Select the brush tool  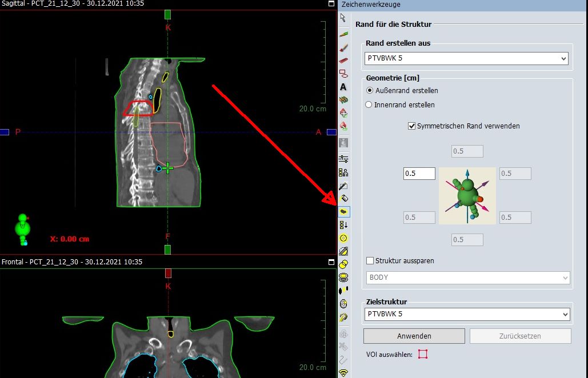point(343,48)
